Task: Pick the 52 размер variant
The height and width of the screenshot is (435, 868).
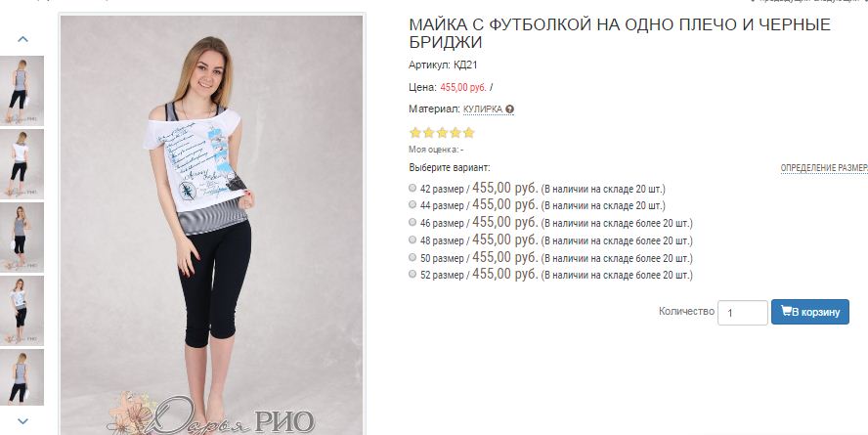Action: coord(412,274)
